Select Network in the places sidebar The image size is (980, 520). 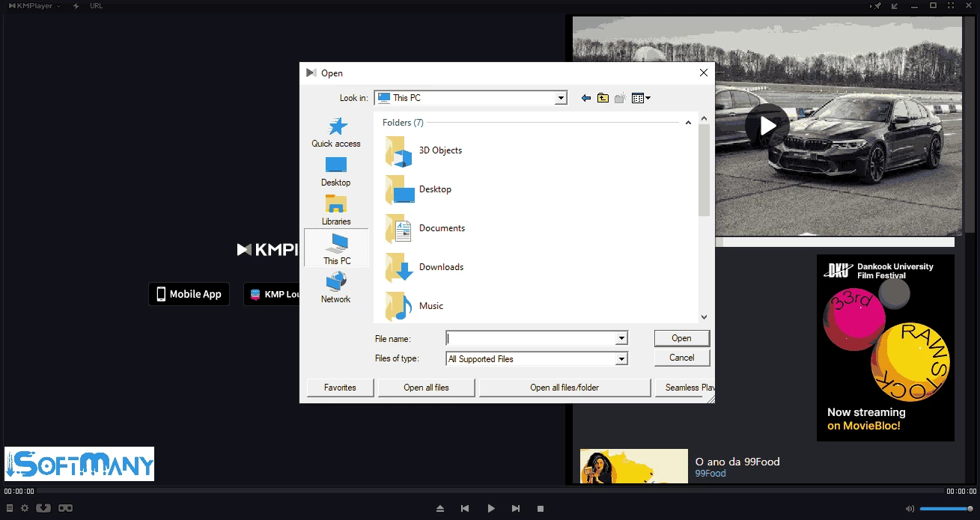click(x=336, y=288)
